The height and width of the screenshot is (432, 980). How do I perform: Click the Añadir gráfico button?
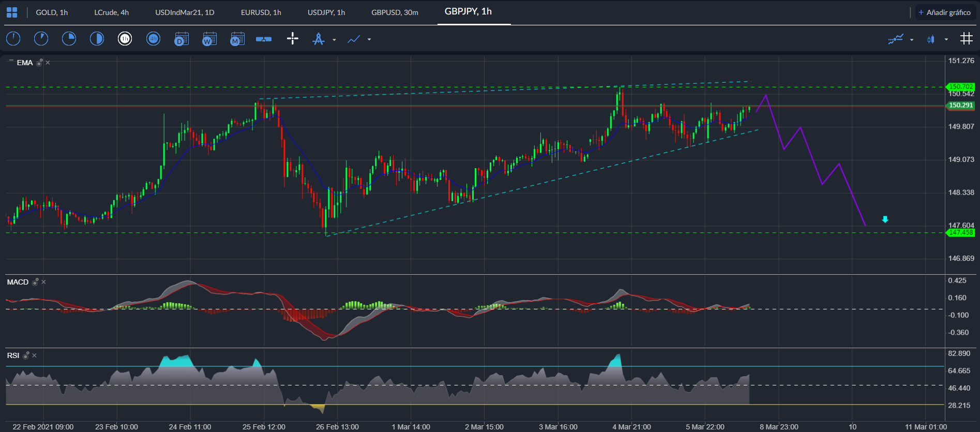click(x=945, y=12)
